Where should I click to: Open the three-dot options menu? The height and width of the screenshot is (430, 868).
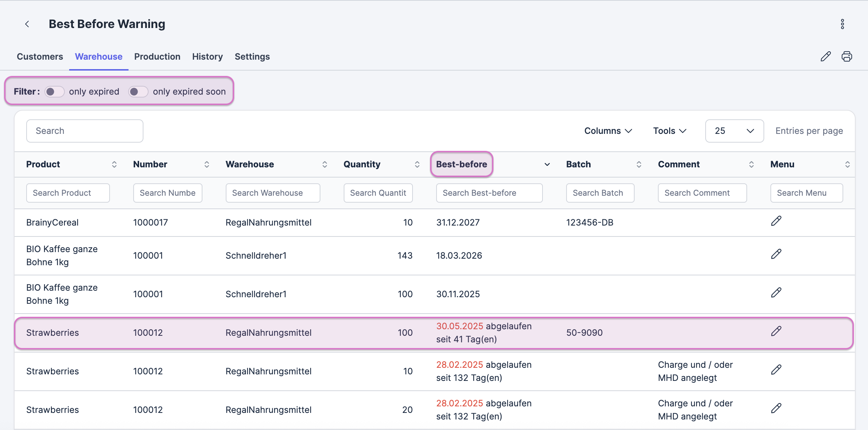point(842,24)
